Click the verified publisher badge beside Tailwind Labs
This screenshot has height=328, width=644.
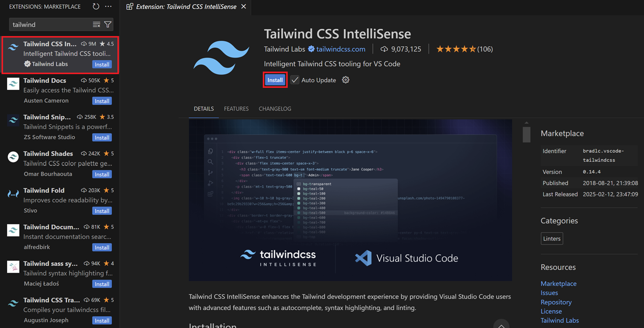click(311, 49)
